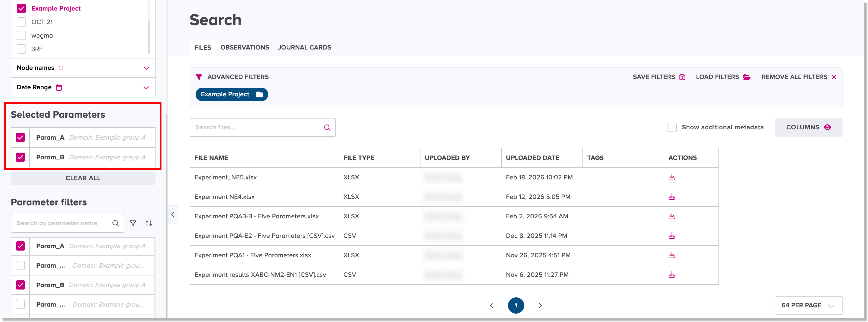Switch to the Journal Cards tab
Viewport: 868px width, 322px height.
point(304,47)
